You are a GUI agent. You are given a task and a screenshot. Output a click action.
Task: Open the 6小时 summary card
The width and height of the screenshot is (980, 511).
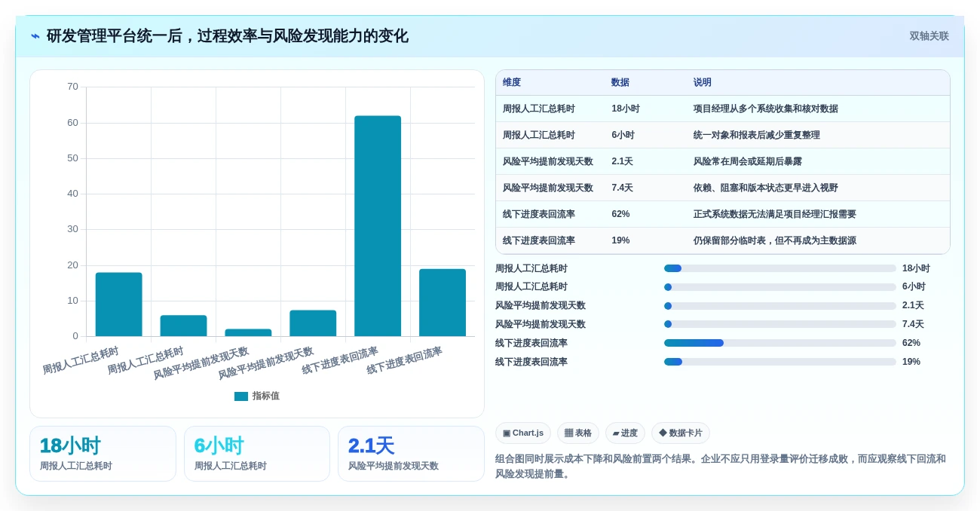[257, 454]
